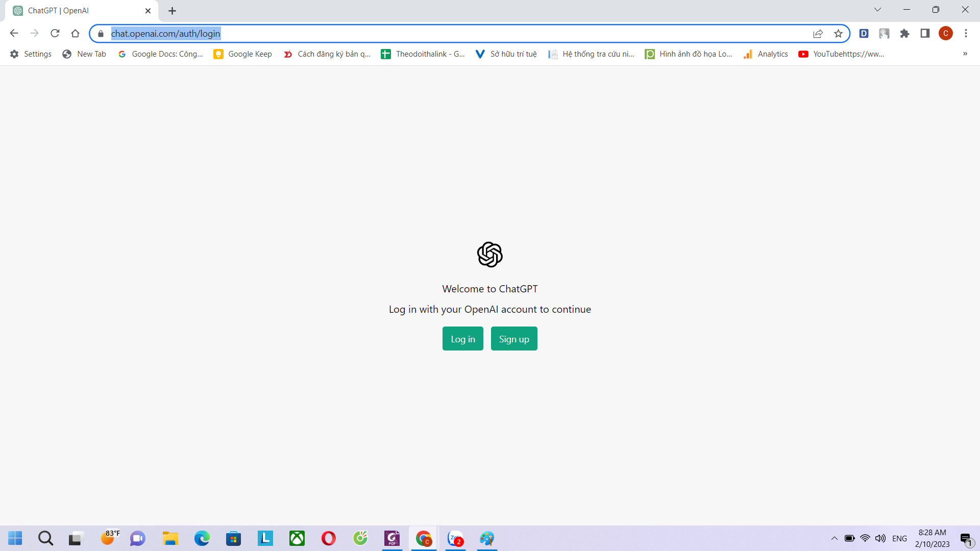Open Zalo with two notifications
Viewport: 980px width, 551px height.
455,538
